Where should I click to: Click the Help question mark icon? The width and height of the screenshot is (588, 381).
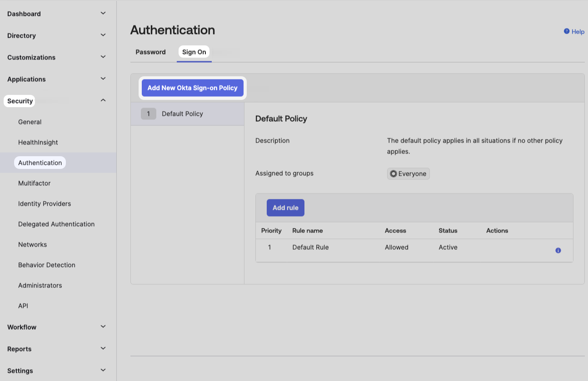567,31
